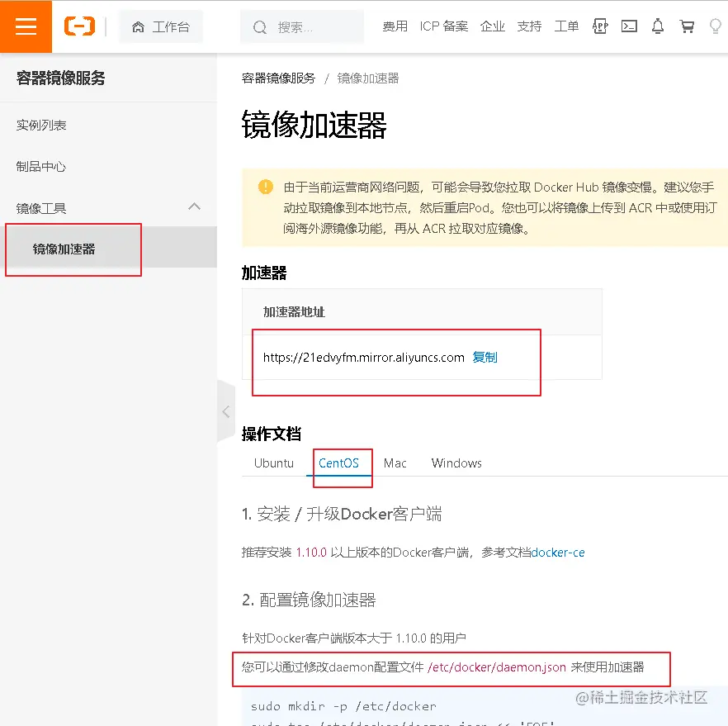Image resolution: width=728 pixels, height=726 pixels.
Task: Click 镜像加速器 breadcrumb item
Action: tap(368, 78)
